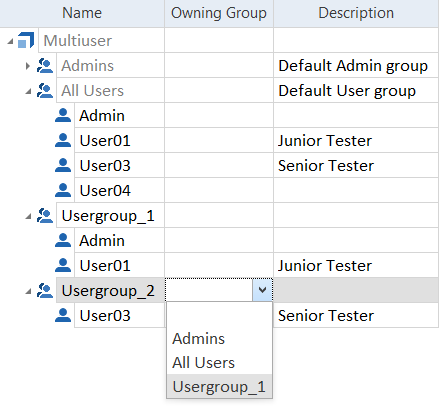
Task: Collapse the Multiuser root node
Action: click(10, 41)
